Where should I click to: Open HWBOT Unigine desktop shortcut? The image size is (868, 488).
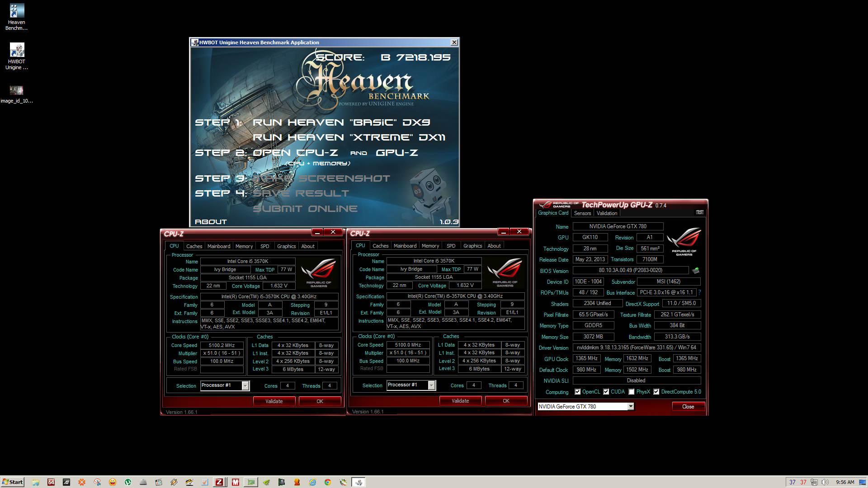16,56
